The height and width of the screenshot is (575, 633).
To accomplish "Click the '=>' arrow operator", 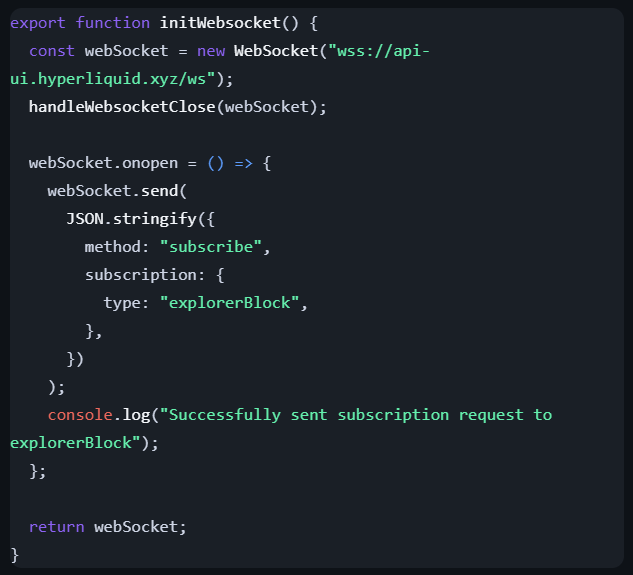I will click(243, 164).
